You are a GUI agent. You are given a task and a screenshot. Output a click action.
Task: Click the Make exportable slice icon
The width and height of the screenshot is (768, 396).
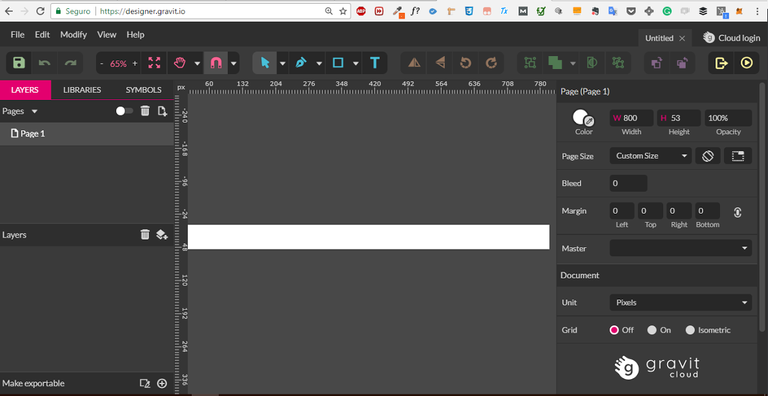(x=144, y=383)
